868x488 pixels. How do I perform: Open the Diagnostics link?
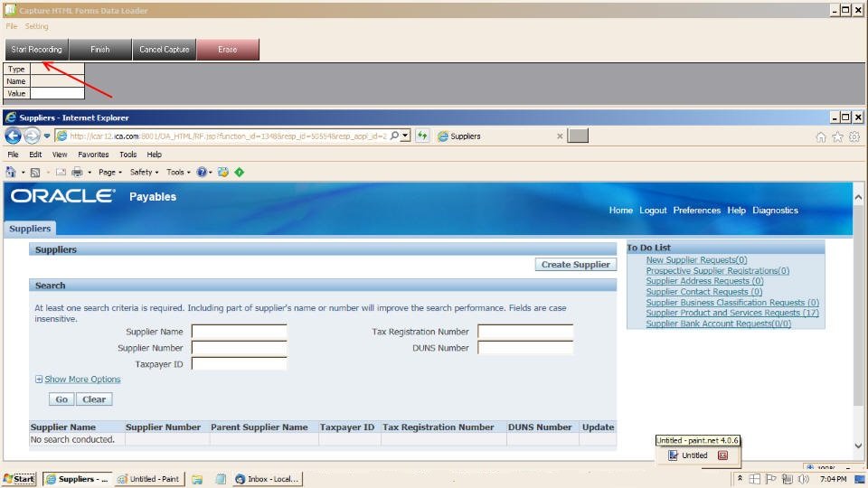click(x=775, y=211)
